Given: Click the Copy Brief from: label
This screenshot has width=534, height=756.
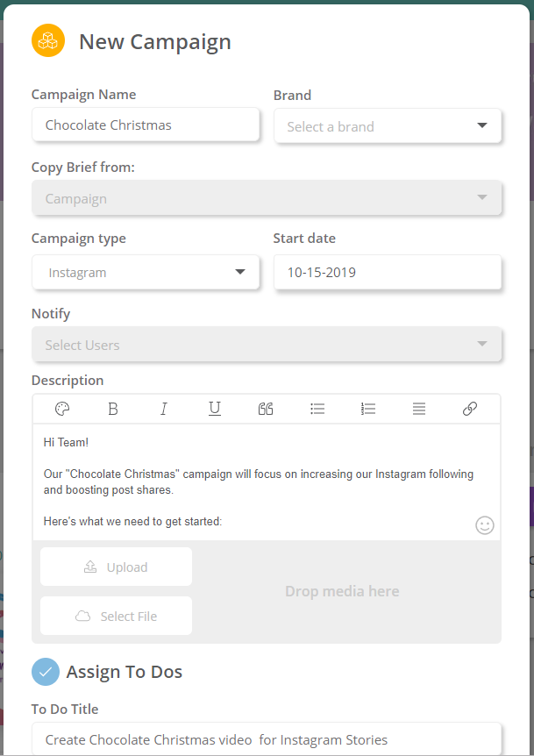Looking at the screenshot, I should (83, 168).
